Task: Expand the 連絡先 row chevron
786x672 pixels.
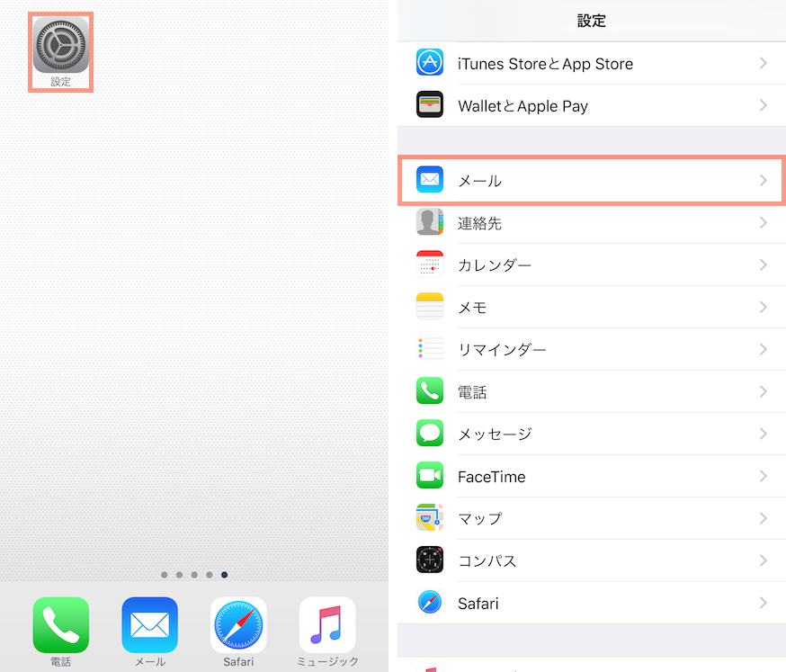Action: (x=763, y=223)
